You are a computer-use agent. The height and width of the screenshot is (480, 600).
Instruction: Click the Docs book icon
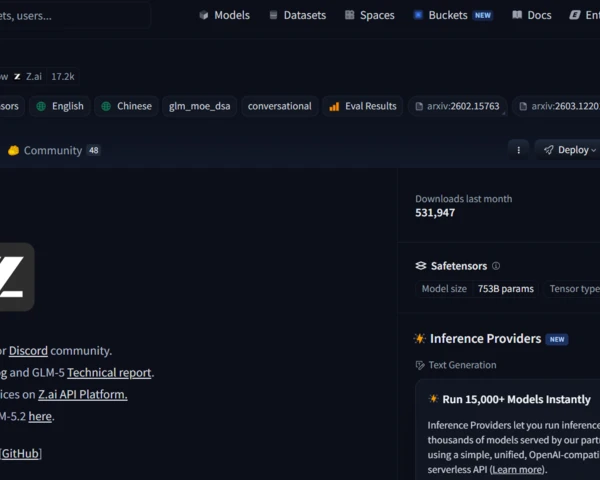click(517, 15)
